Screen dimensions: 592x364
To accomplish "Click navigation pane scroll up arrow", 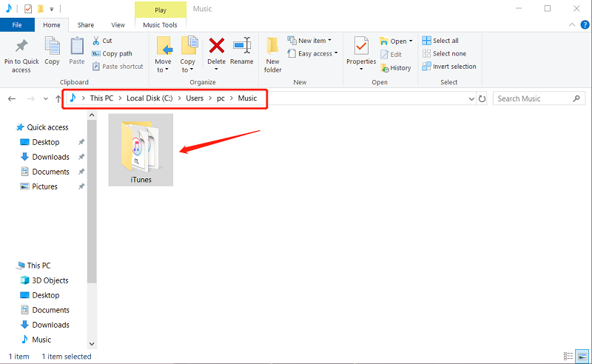I will click(x=92, y=115).
